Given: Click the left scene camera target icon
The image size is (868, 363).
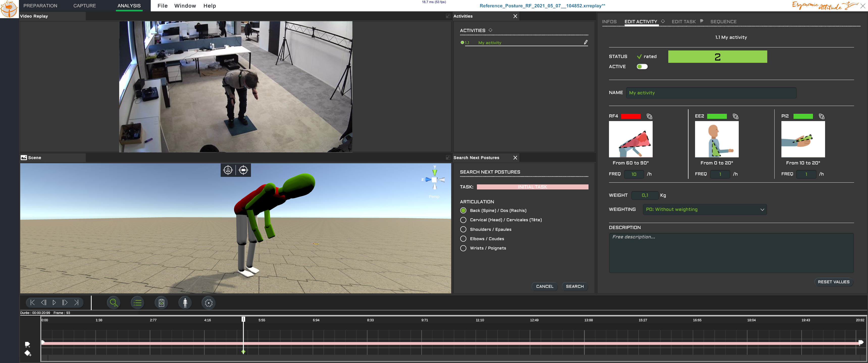Looking at the screenshot, I should (228, 170).
